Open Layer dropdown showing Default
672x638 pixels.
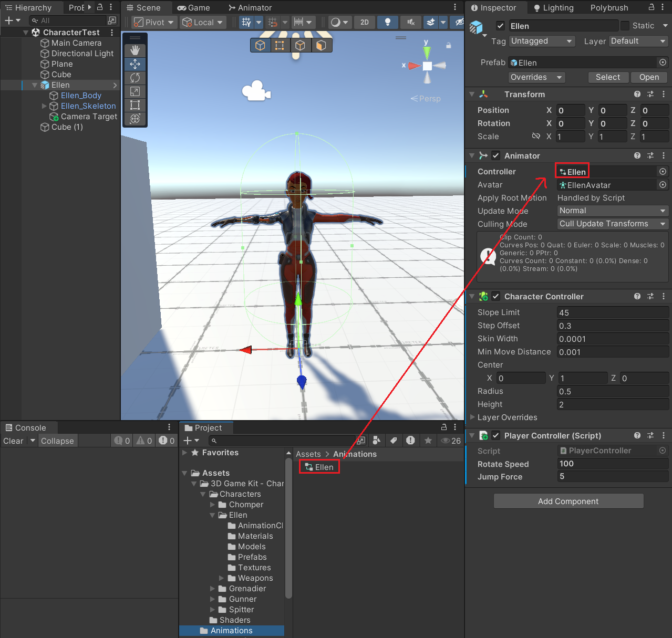click(639, 41)
